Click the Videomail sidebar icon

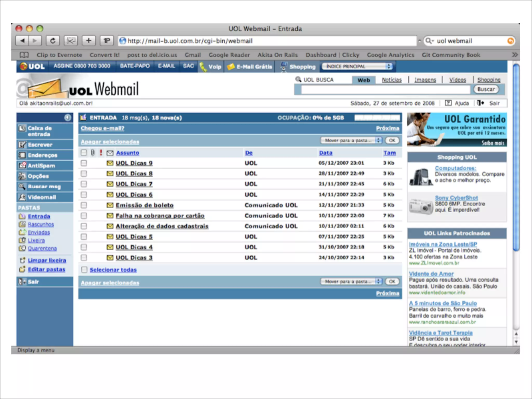(22, 197)
